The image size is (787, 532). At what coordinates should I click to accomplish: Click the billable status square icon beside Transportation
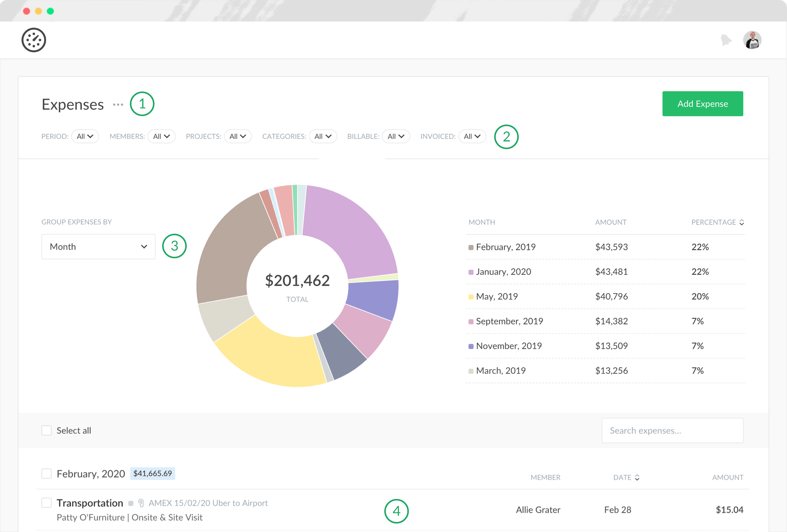pyautogui.click(x=131, y=503)
